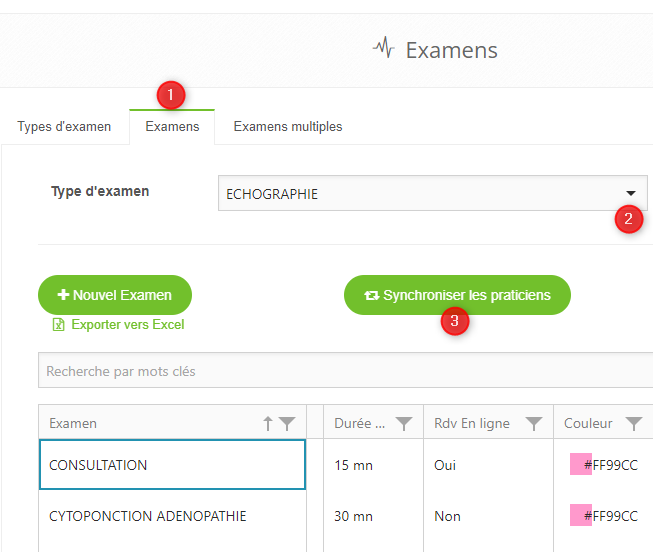Screen dimensions: 653x552
Task: Click red step marker number 3
Action: click(x=455, y=321)
